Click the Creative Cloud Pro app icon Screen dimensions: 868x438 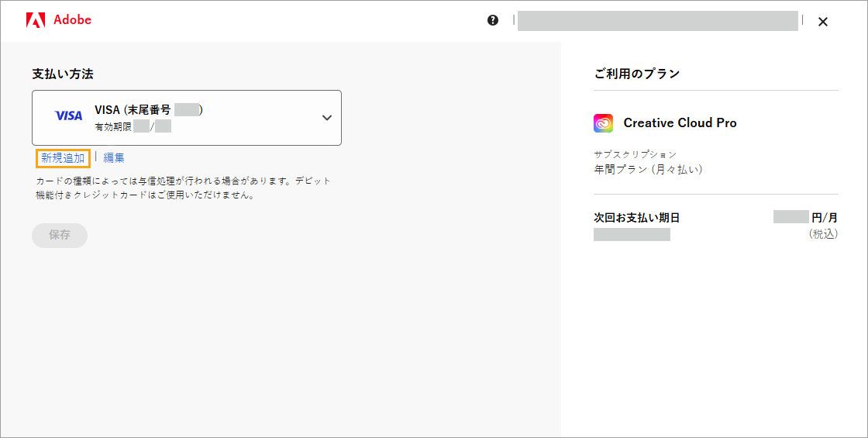click(x=604, y=123)
